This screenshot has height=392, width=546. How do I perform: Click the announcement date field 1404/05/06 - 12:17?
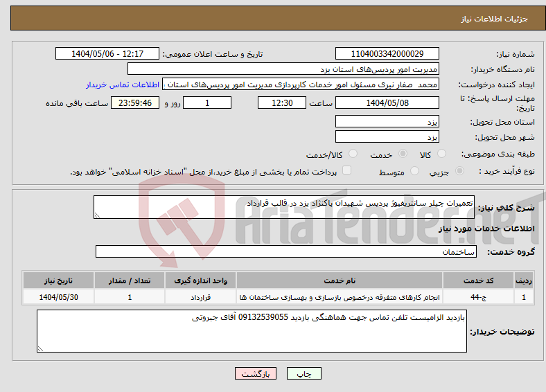tap(107, 53)
